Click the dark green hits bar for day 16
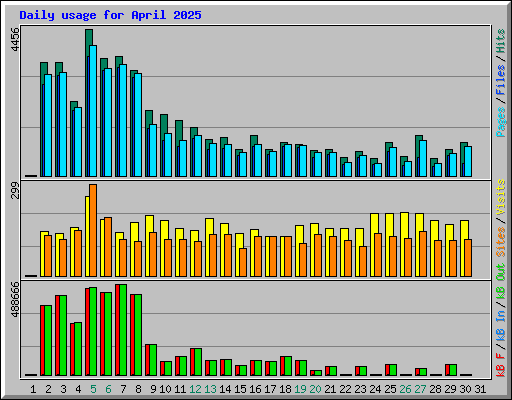512x400 pixels. (x=254, y=140)
